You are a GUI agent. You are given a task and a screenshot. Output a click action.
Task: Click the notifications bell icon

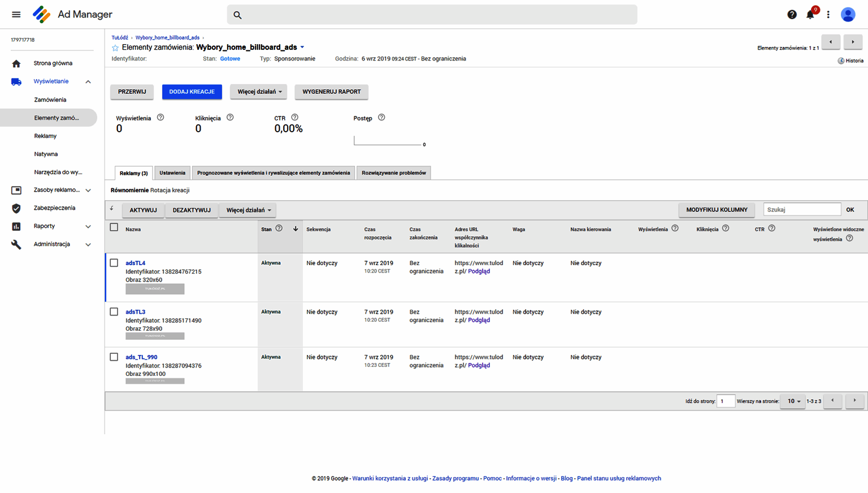pyautogui.click(x=810, y=15)
